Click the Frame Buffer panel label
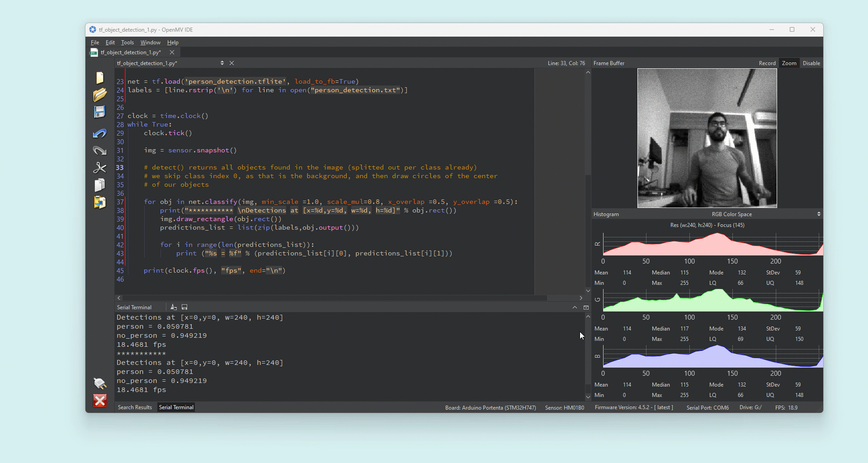The width and height of the screenshot is (868, 463). 609,63
